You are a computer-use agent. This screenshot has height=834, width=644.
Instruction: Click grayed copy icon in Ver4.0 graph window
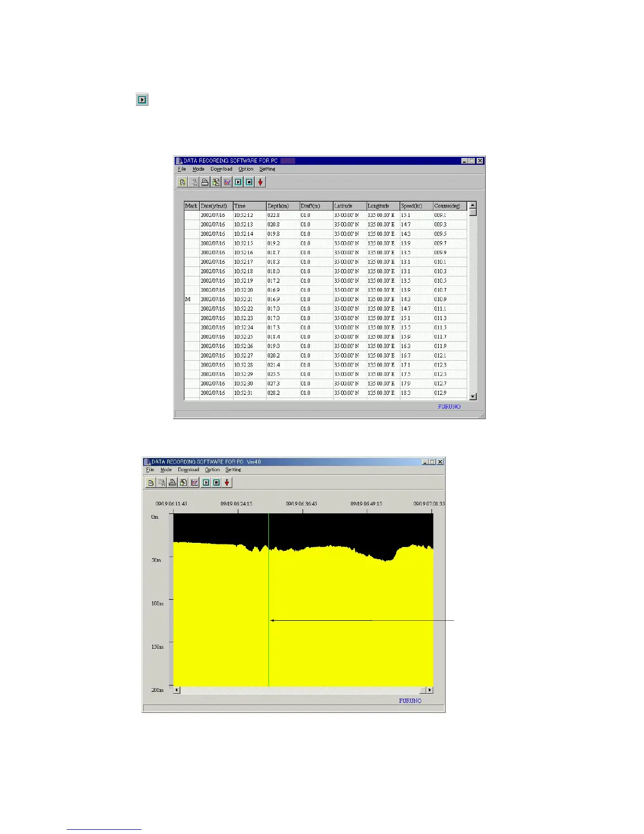162,482
